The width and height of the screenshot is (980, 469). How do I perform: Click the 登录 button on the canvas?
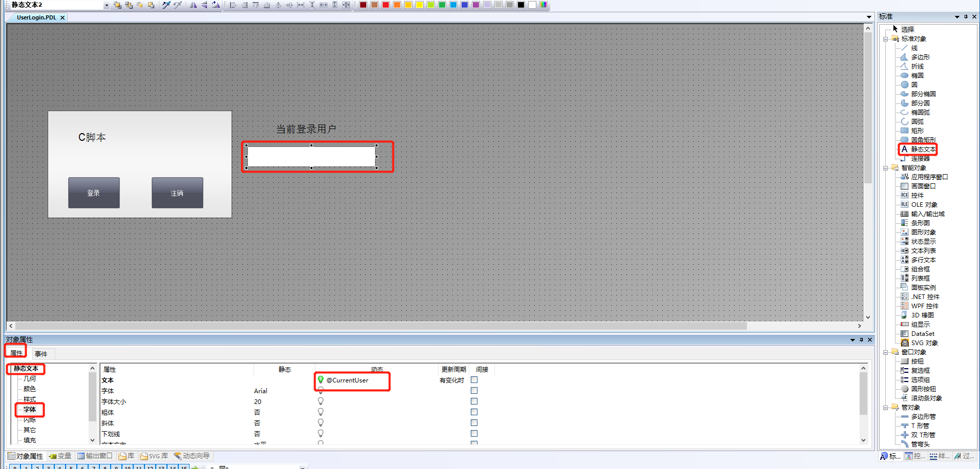tap(94, 193)
